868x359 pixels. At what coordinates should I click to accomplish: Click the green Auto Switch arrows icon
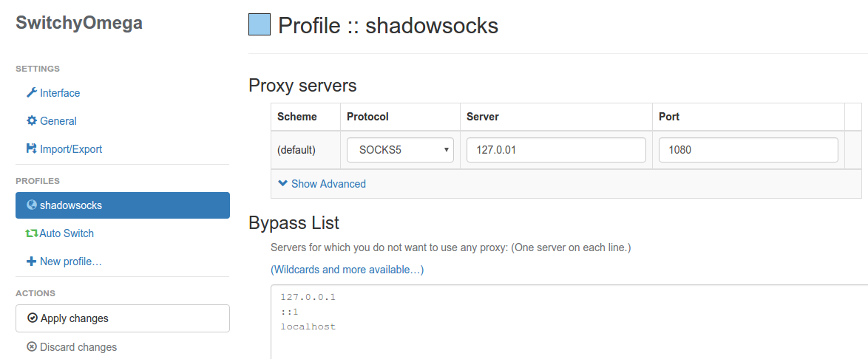coord(31,233)
